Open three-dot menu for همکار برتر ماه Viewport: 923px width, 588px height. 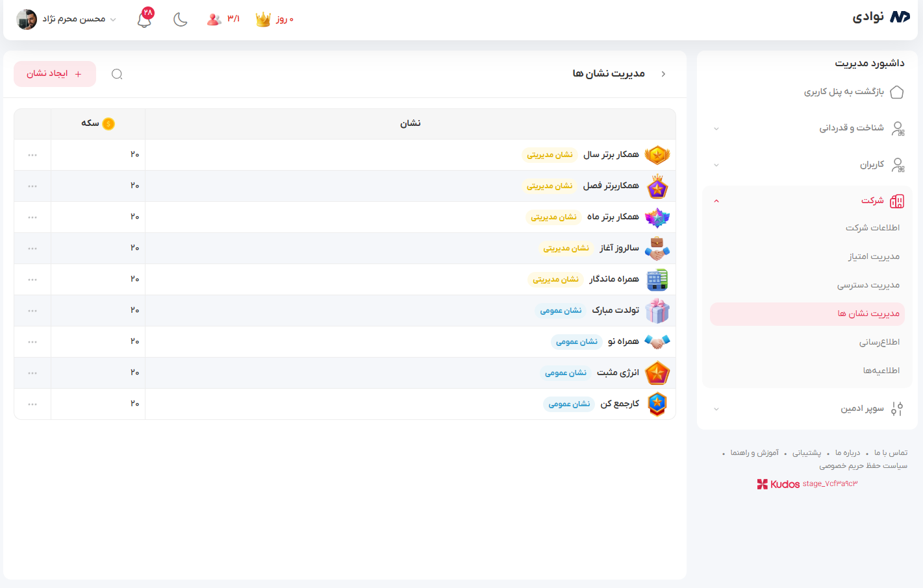[x=32, y=217]
